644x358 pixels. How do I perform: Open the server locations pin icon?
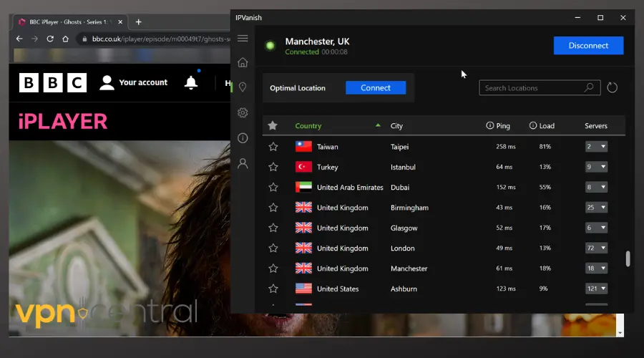pyautogui.click(x=243, y=87)
